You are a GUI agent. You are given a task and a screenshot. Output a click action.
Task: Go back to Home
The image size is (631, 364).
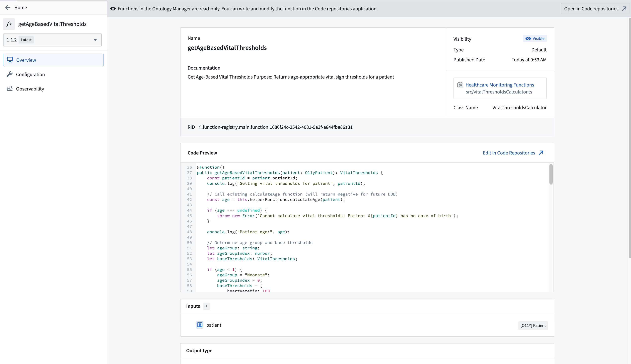click(16, 8)
